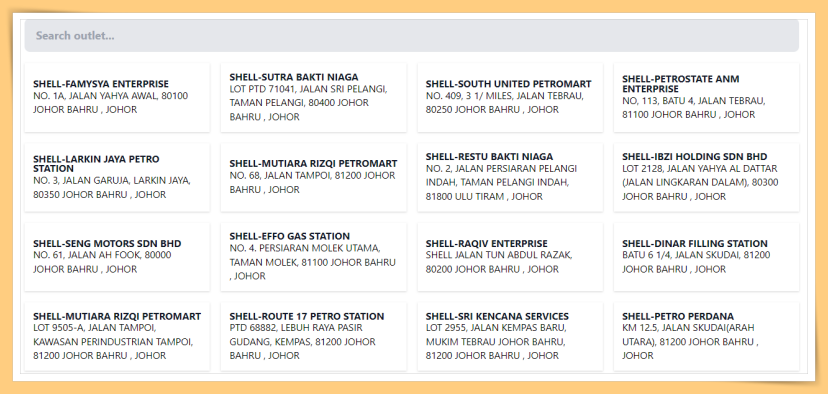Select the SHELL-SRI KENCANA SERVICES outlet
The width and height of the screenshot is (828, 394).
[510, 336]
